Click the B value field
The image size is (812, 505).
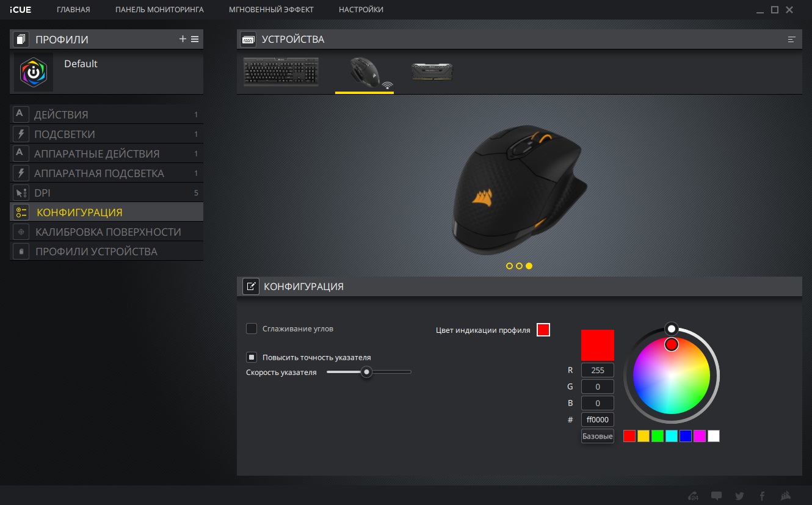point(598,403)
